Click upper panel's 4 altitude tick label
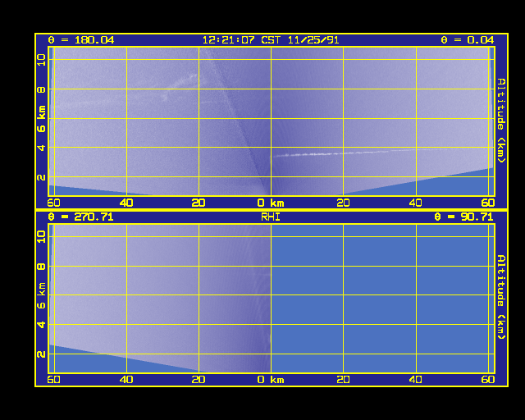Viewport: 525px width, 420px height. (41, 148)
